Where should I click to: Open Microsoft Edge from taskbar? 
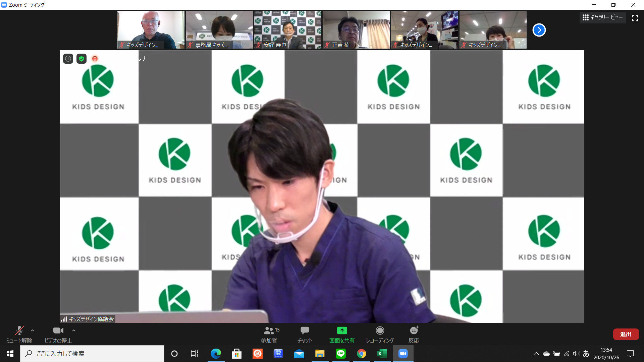[x=216, y=354]
